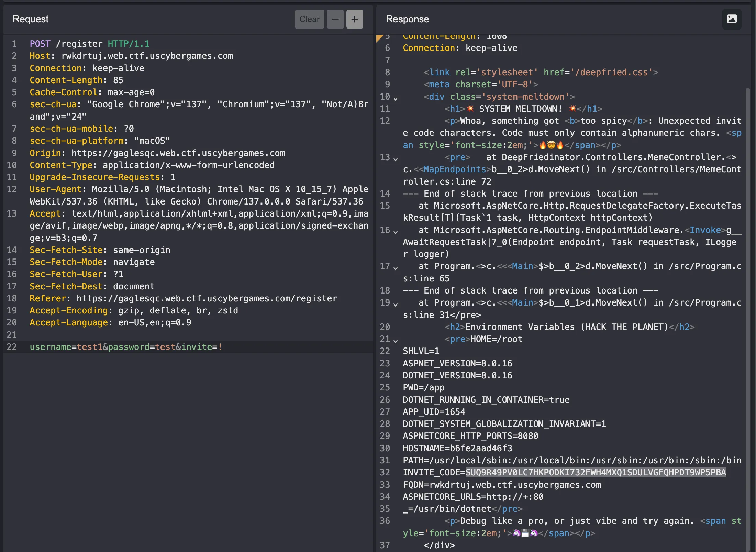Image resolution: width=756 pixels, height=552 pixels.
Task: Click the plus button to increase request font size
Action: 355,19
